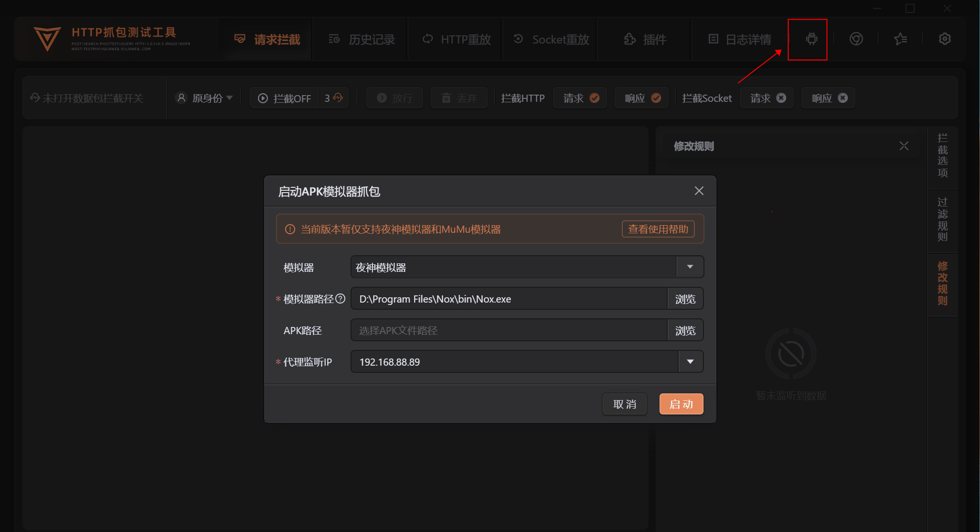Close the 修改规则 side panel
Image resolution: width=980 pixels, height=532 pixels.
coord(904,146)
